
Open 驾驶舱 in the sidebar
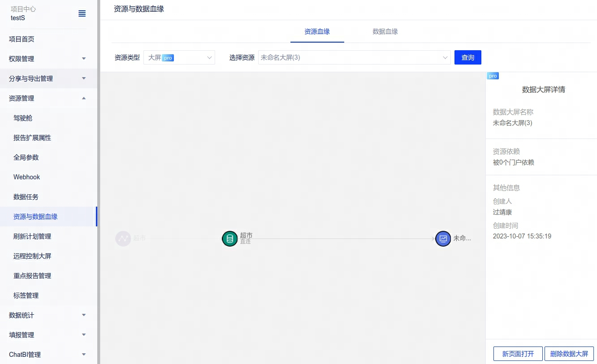coord(23,118)
